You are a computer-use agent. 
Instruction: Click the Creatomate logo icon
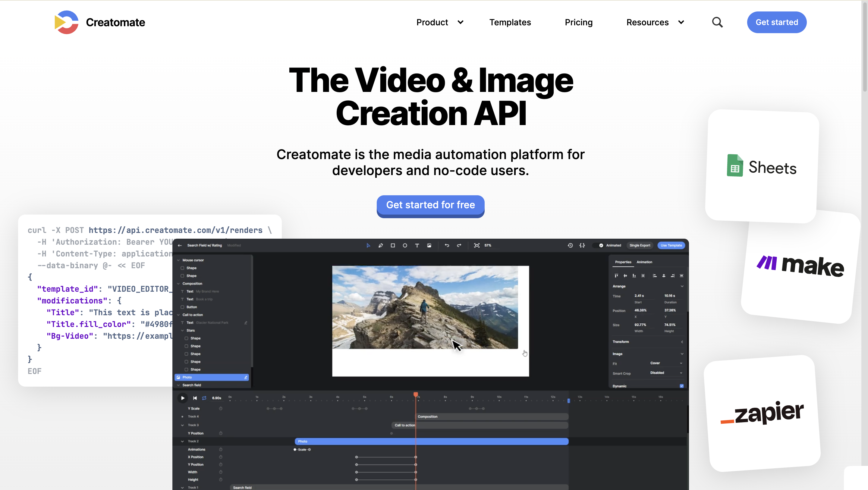(66, 22)
